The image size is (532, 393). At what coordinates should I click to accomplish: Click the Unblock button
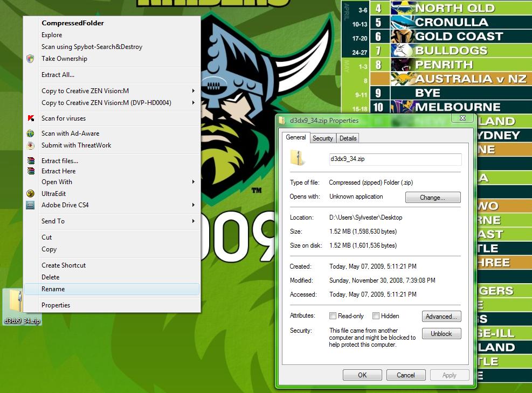[x=441, y=334]
